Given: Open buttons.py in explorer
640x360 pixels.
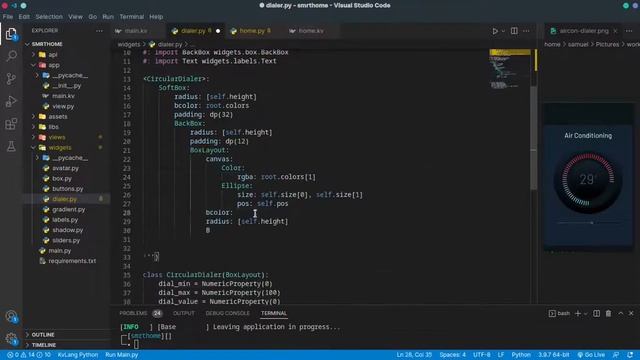Looking at the screenshot, I should tap(67, 189).
